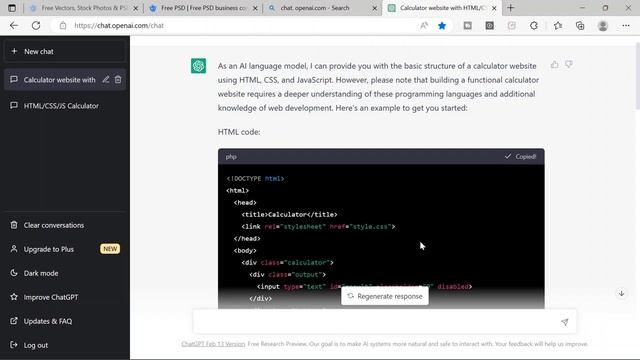Open the browser Settings and more menu
This screenshot has height=360, width=640.
coord(626,26)
